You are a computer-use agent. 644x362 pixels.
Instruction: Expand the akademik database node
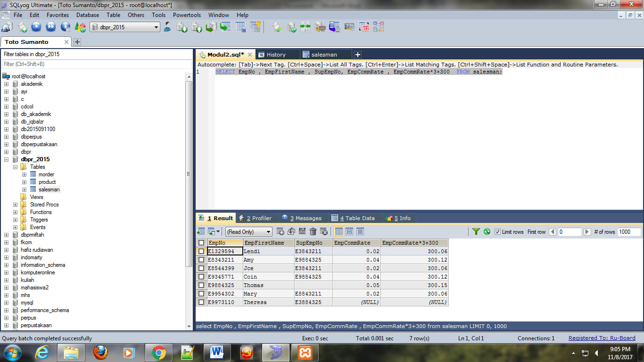click(x=7, y=84)
